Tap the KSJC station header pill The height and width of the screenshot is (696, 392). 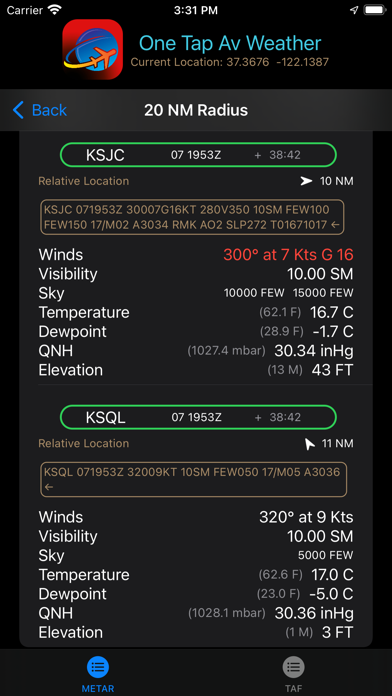198,155
